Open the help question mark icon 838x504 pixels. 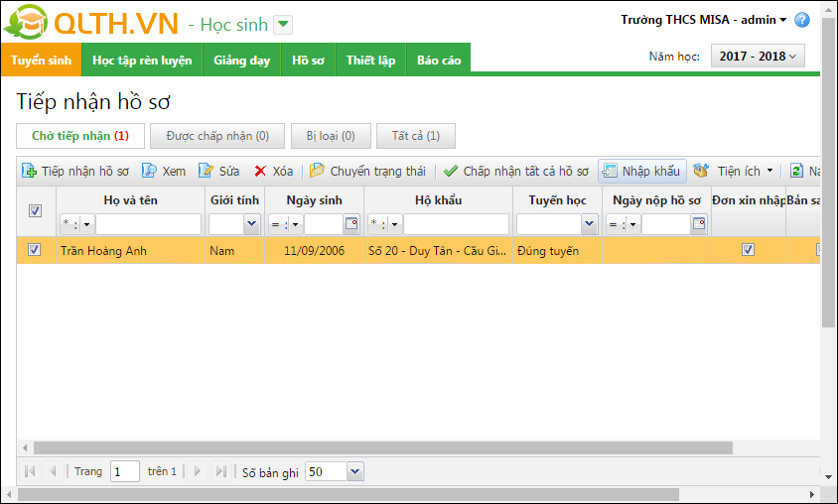tap(801, 20)
